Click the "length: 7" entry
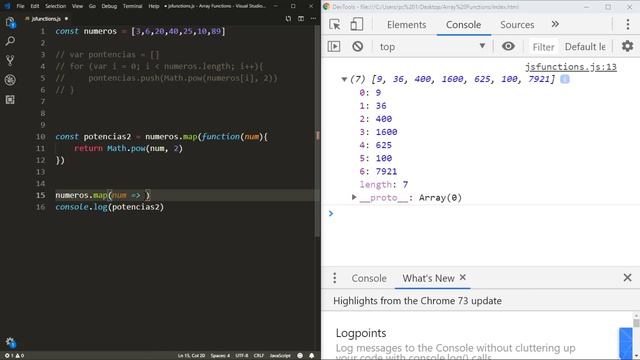Screen dimensions: 640x360 (384, 184)
